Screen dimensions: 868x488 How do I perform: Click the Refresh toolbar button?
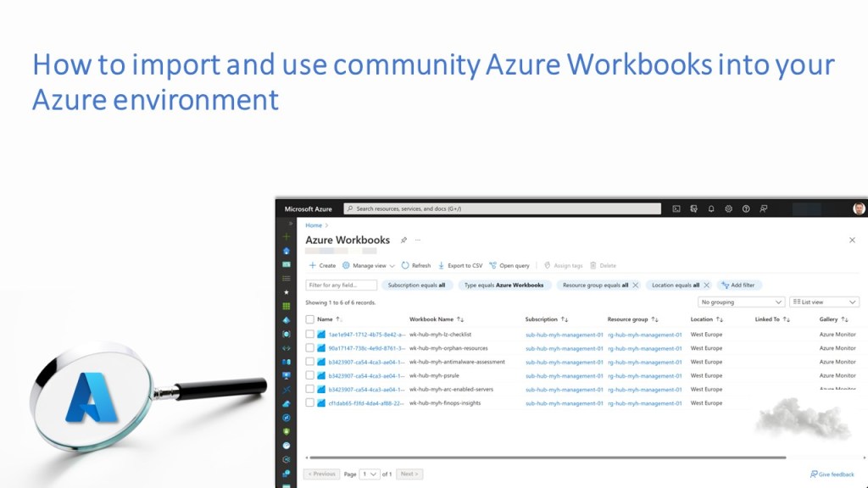[x=415, y=265]
